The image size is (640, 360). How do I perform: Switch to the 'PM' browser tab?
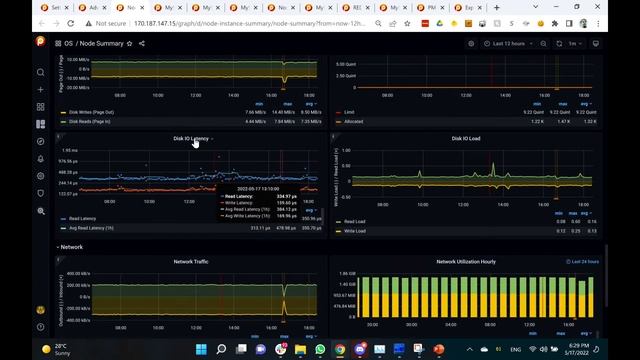[431, 7]
